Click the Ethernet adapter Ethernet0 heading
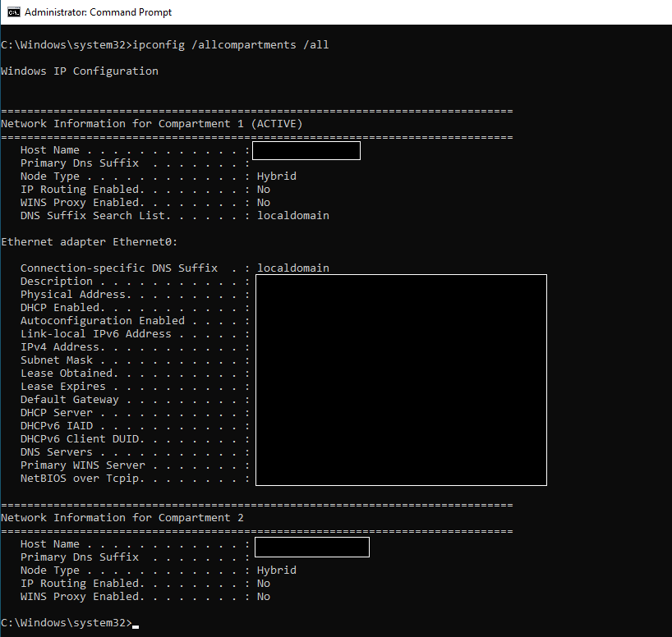This screenshot has height=637, width=672. (90, 242)
